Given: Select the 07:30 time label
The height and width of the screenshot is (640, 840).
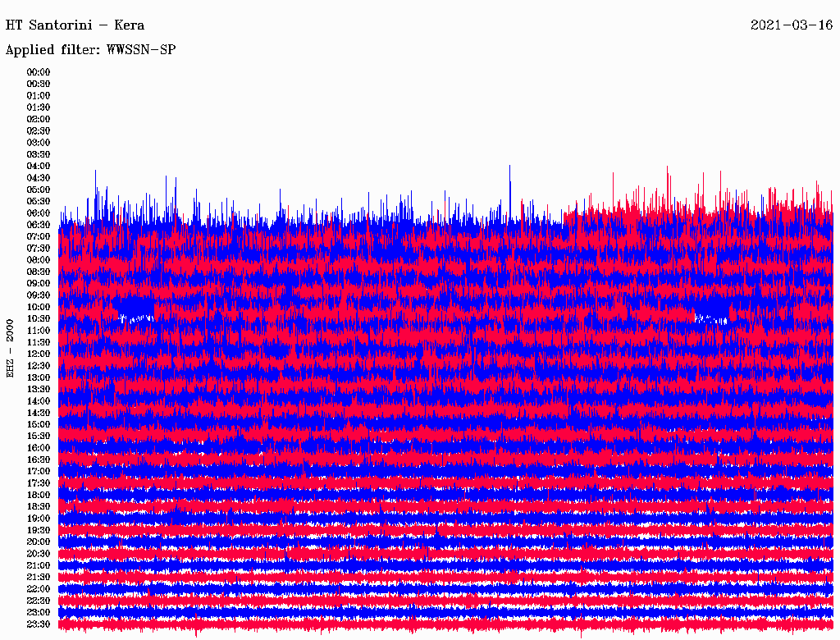Looking at the screenshot, I should [39, 248].
